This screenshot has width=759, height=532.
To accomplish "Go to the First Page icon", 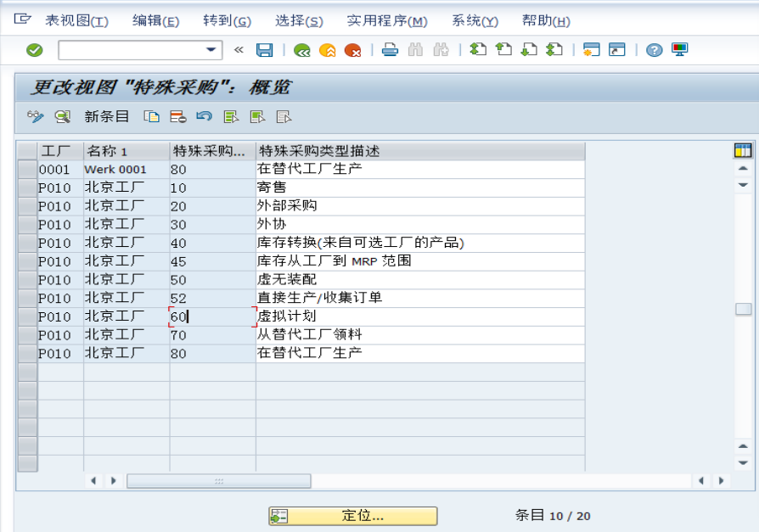I will point(478,49).
